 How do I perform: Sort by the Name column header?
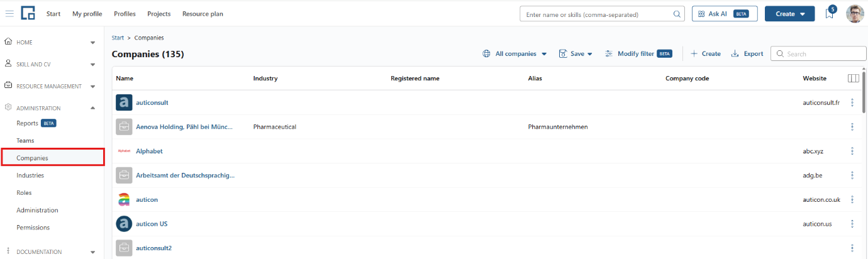[125, 79]
